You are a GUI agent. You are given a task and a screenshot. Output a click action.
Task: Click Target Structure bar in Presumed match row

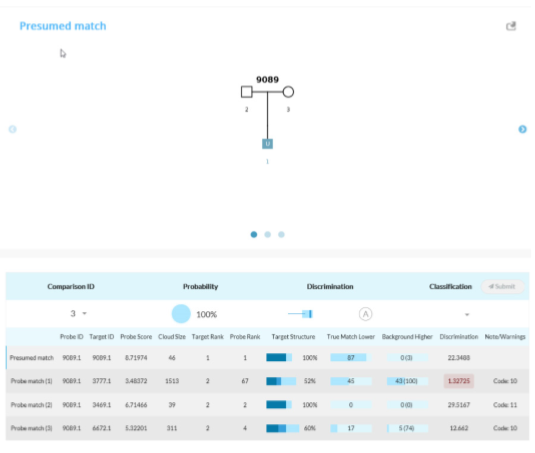(279, 357)
